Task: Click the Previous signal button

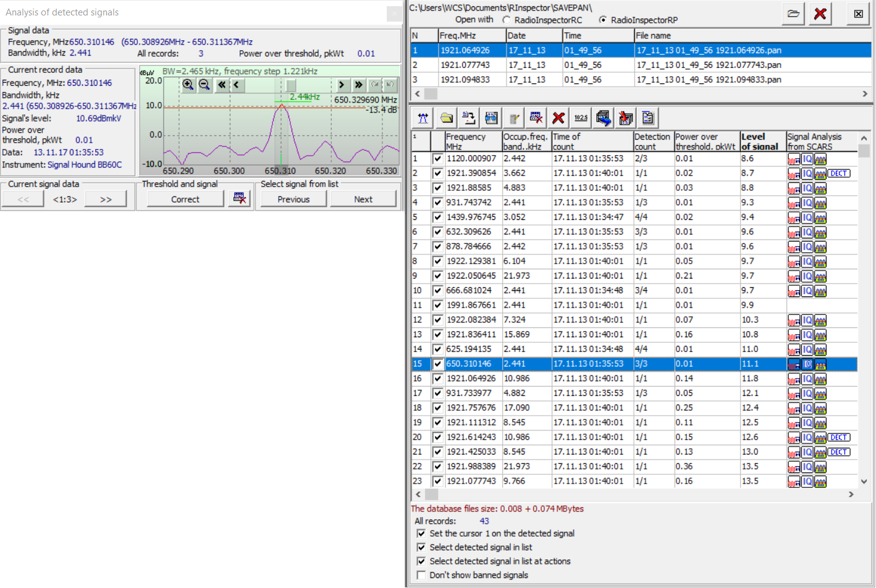Action: (293, 199)
